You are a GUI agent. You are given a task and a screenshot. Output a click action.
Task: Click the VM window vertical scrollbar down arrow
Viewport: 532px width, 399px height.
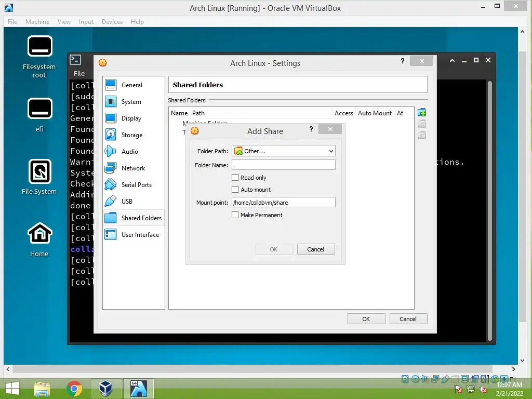[522, 361]
